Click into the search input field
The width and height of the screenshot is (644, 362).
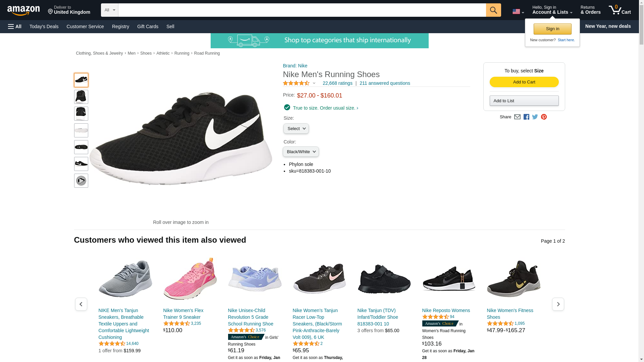click(302, 10)
